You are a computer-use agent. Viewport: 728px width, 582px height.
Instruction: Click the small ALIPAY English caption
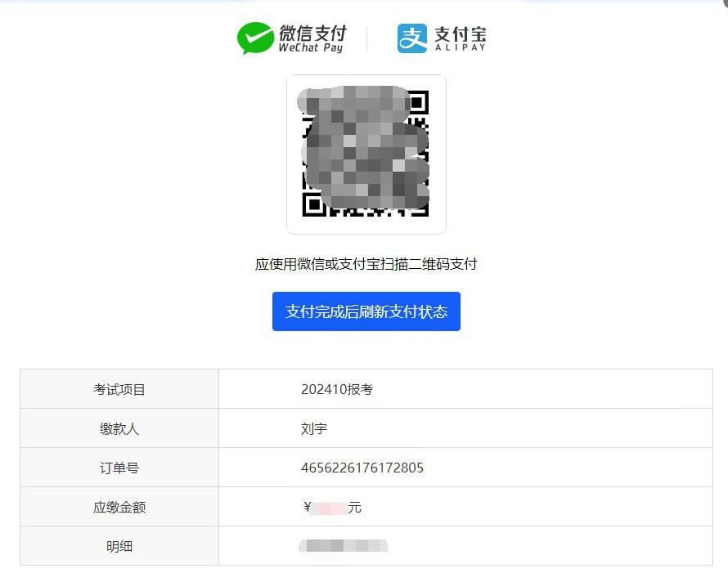(460, 47)
